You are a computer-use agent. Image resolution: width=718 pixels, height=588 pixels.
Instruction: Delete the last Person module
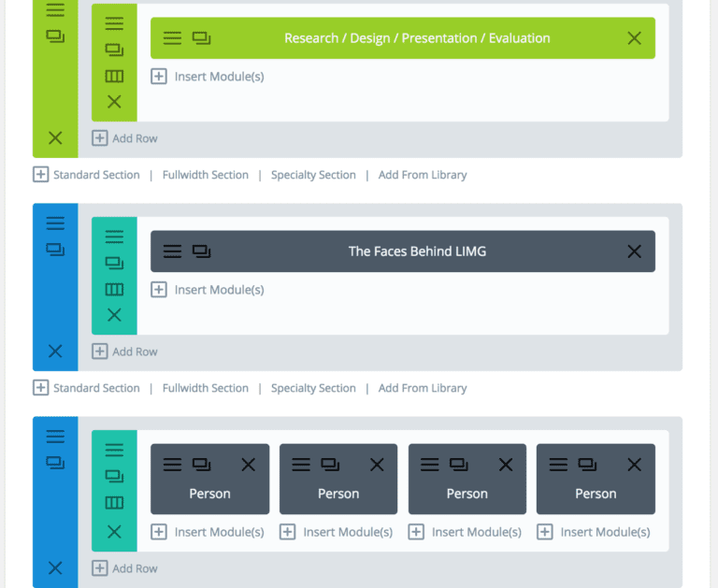click(634, 465)
